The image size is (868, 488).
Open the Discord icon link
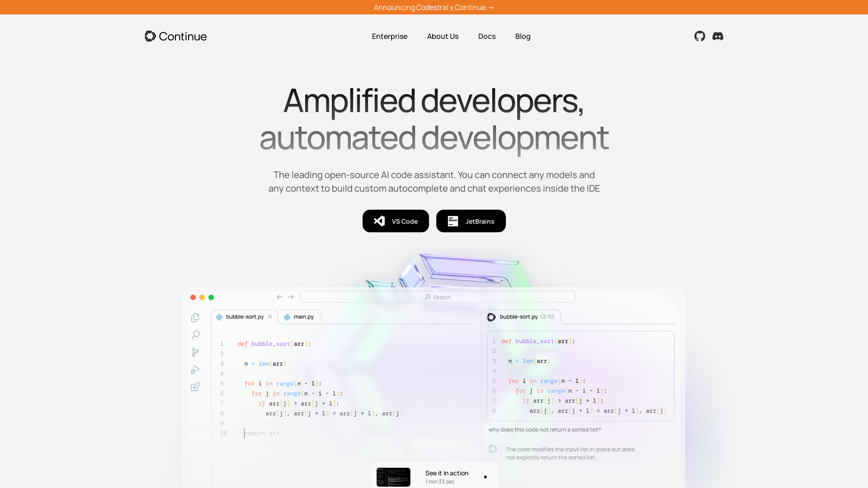(718, 36)
